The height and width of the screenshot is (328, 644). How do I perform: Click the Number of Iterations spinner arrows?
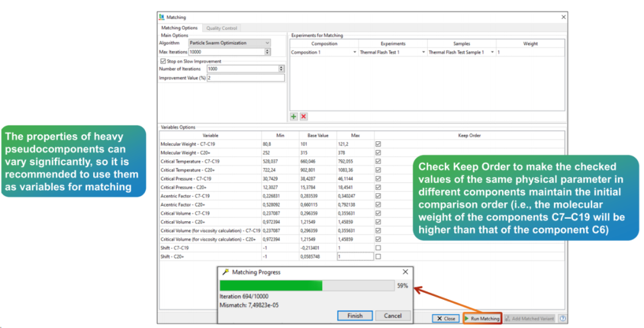coord(281,69)
